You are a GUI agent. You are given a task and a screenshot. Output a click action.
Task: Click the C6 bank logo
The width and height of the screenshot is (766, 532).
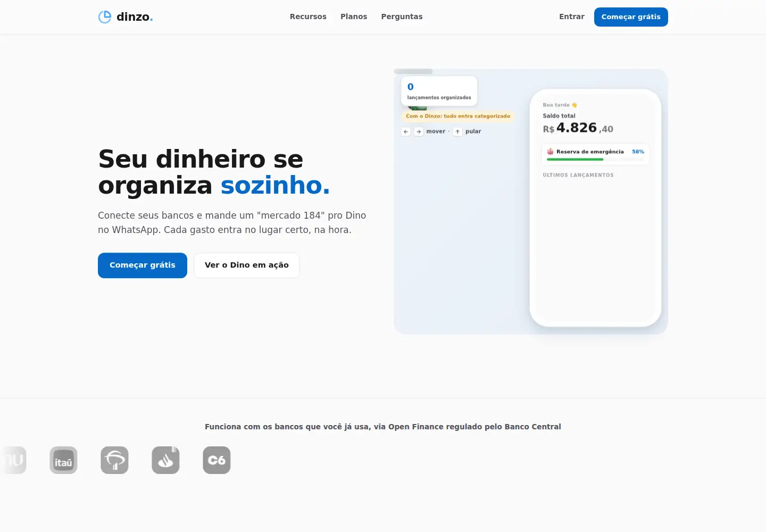pos(217,460)
